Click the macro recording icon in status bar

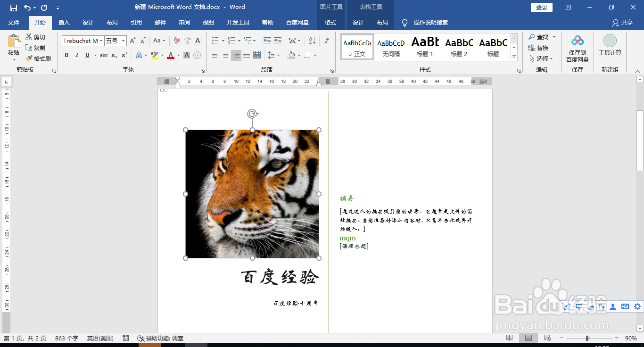[126, 338]
